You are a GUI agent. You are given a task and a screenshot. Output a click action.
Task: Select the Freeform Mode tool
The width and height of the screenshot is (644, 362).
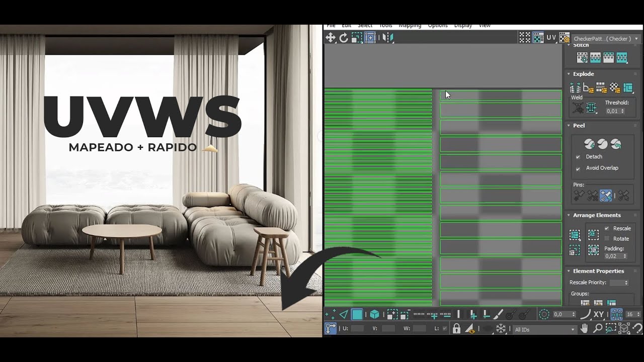click(370, 38)
